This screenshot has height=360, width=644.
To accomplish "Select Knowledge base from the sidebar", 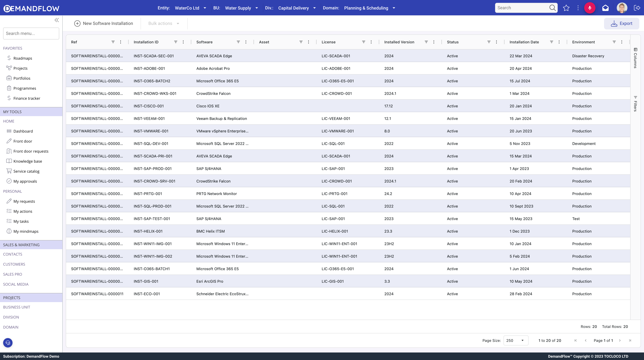I will (28, 161).
